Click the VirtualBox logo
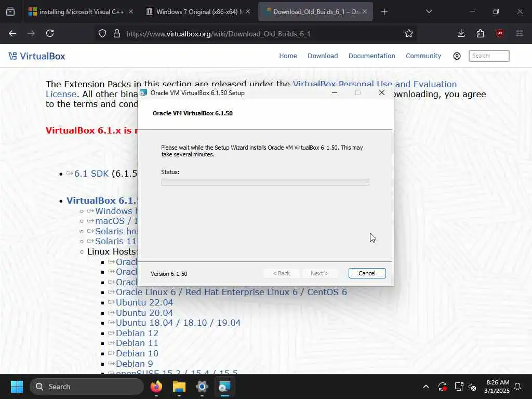Image resolution: width=532 pixels, height=399 pixels. tap(37, 56)
